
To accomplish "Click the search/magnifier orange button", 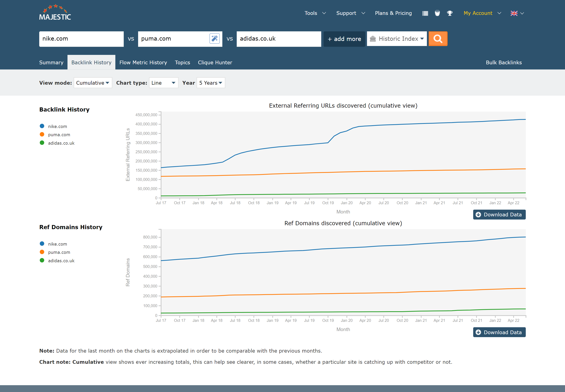I will click(x=437, y=39).
